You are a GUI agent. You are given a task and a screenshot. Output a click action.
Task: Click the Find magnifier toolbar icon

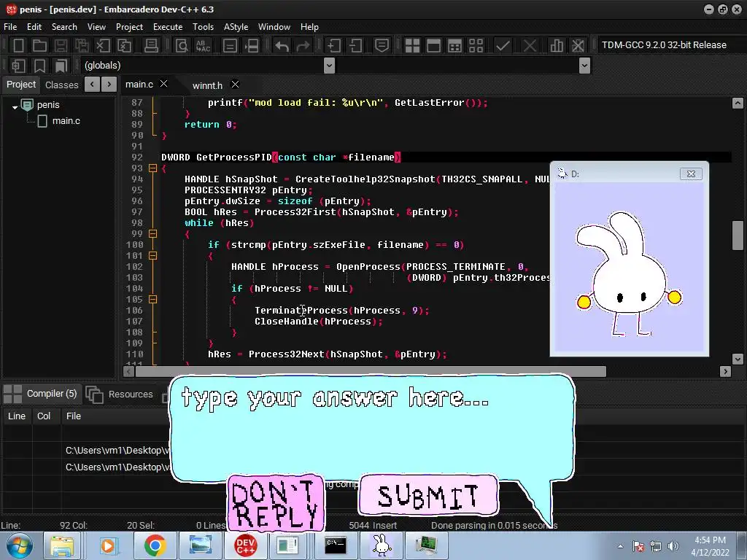[x=182, y=45]
